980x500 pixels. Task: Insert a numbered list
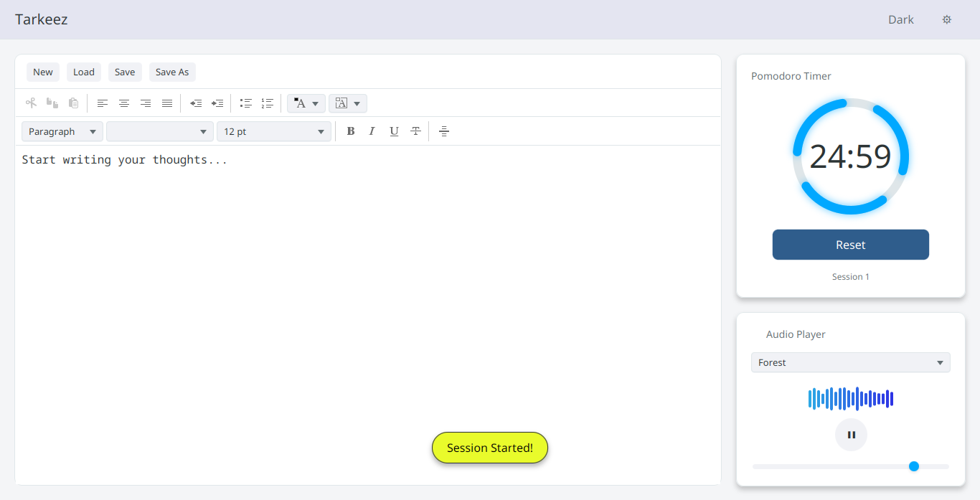[x=268, y=103]
